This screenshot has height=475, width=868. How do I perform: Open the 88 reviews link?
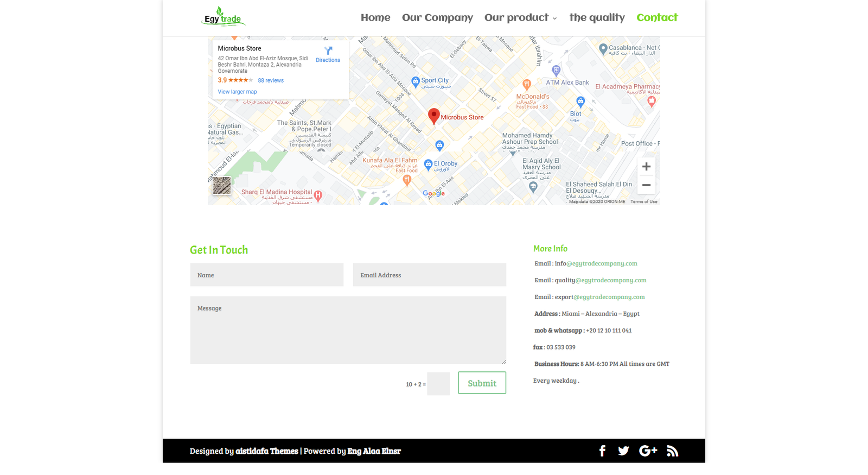click(x=271, y=80)
